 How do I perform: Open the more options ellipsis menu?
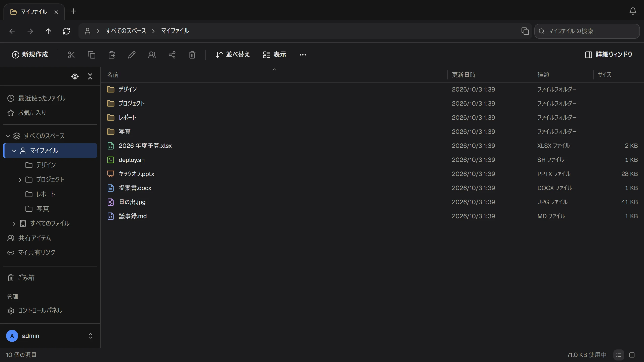pos(303,55)
